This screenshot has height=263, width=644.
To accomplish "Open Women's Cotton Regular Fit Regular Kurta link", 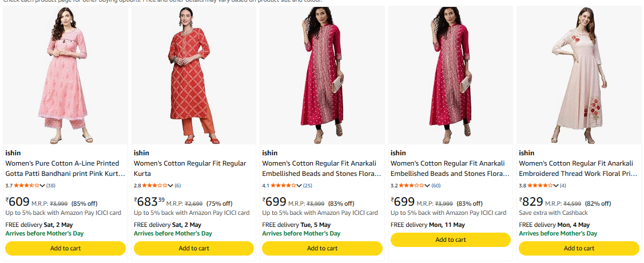I will [x=190, y=163].
